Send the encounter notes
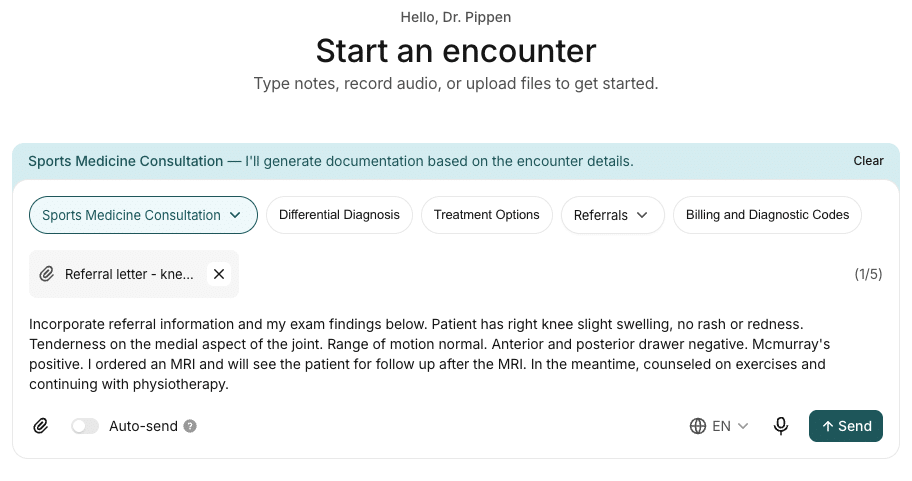Image resolution: width=912 pixels, height=481 pixels. coord(846,426)
